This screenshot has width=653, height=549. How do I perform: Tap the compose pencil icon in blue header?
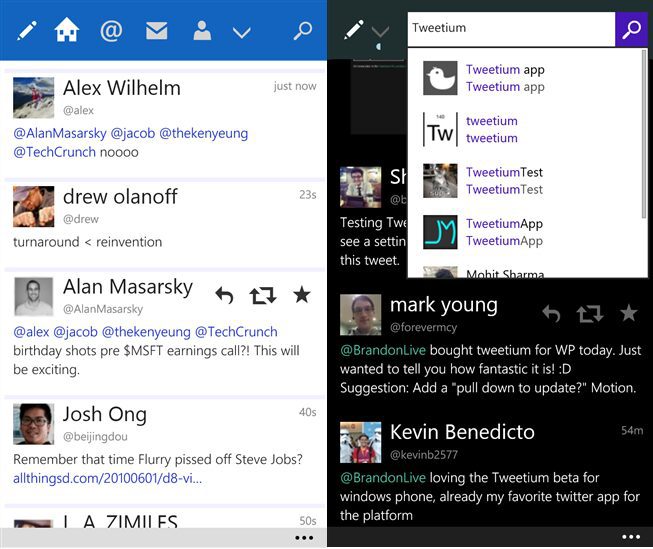coord(27,31)
